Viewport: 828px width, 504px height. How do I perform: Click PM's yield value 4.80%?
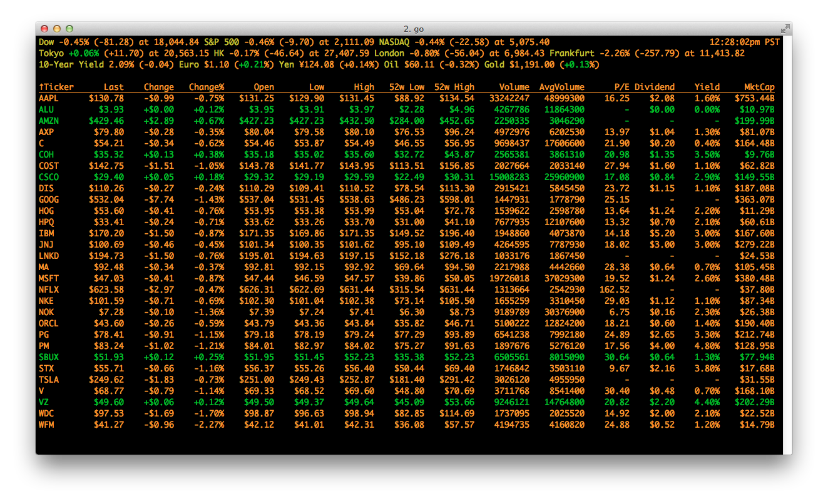(707, 346)
